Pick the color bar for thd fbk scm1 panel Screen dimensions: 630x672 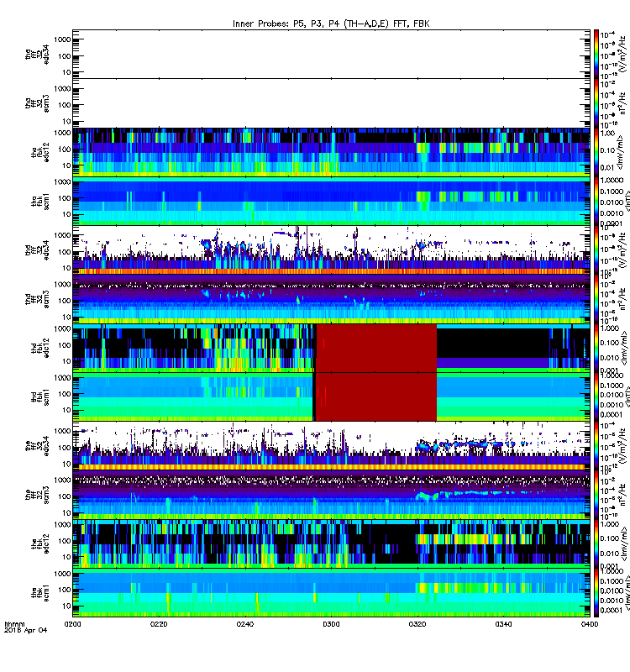[x=596, y=397]
